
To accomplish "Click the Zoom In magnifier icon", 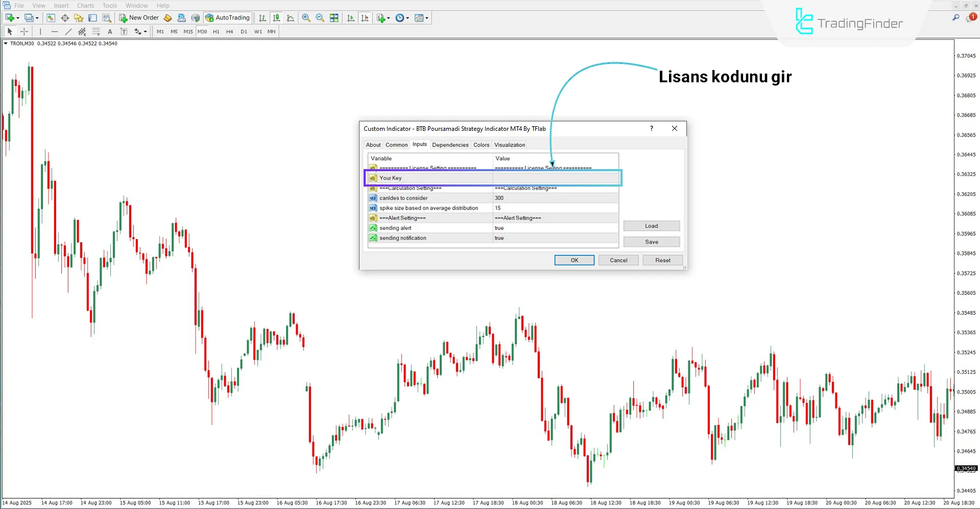I will [x=306, y=18].
